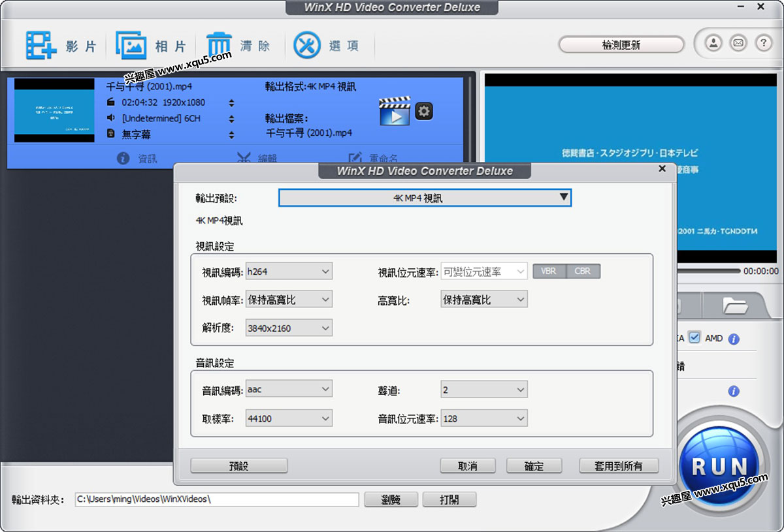Click the preview playback seek bar

pos(708,271)
